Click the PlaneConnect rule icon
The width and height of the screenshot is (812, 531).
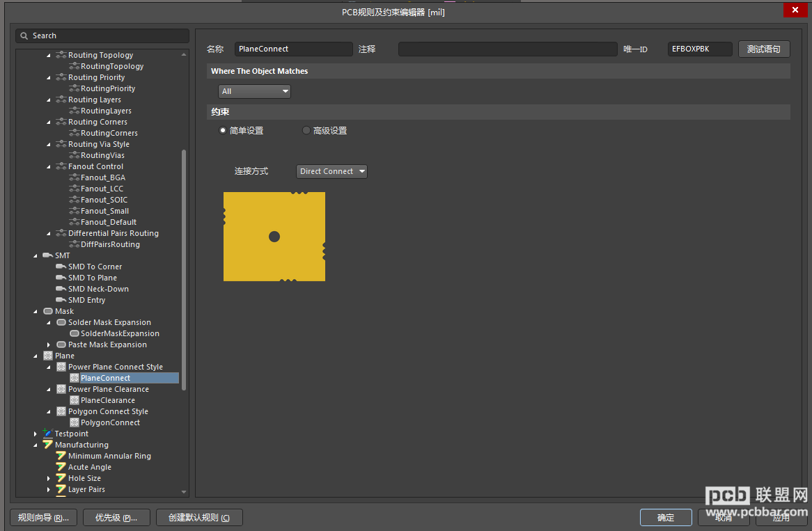pyautogui.click(x=74, y=378)
